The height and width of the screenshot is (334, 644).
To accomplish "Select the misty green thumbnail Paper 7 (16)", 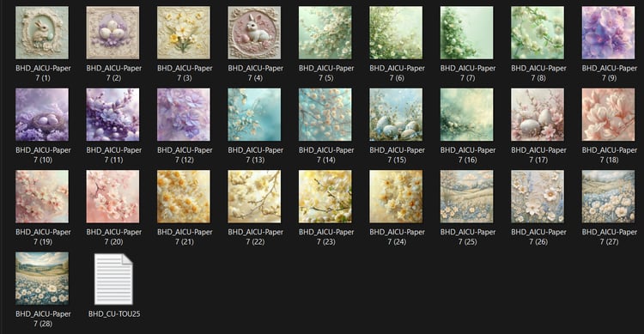I will click(x=467, y=114).
